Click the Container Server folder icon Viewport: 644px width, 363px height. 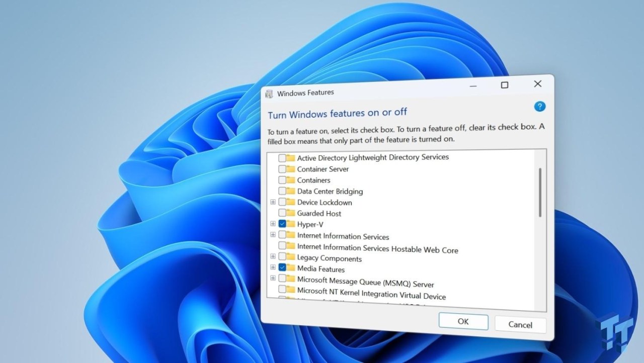[x=291, y=169]
